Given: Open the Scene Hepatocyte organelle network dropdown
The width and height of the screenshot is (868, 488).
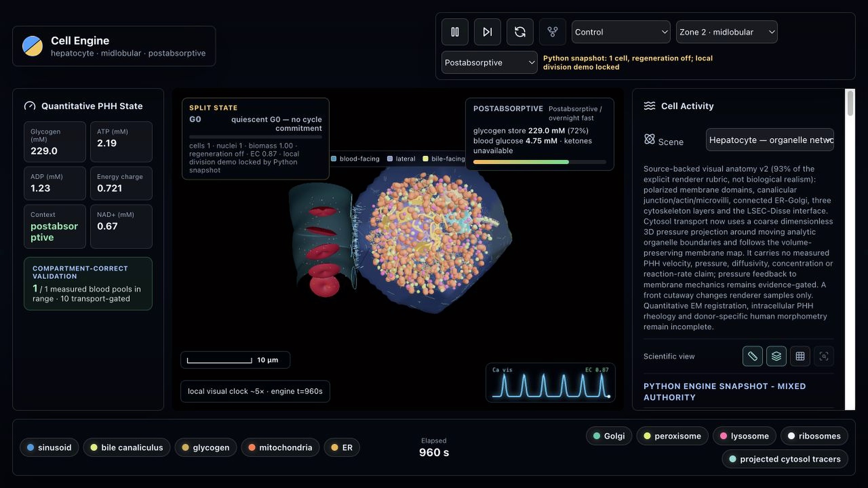Looking at the screenshot, I should (x=770, y=140).
